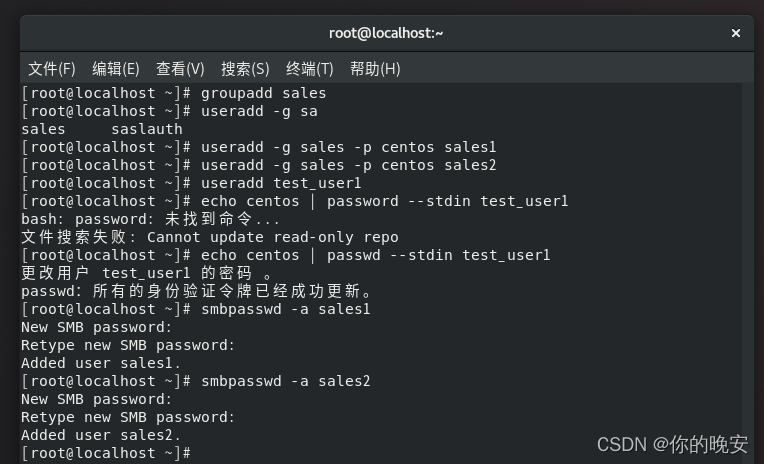The width and height of the screenshot is (764, 464).
Task: Click the '更改用户 test_user1 的密码' line
Action: point(142,273)
